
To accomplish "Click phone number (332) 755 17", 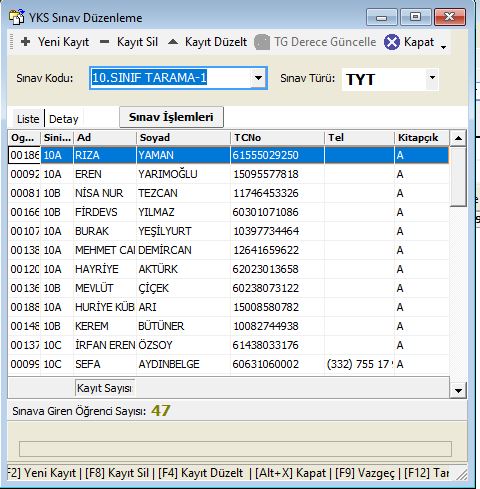I will tap(359, 364).
